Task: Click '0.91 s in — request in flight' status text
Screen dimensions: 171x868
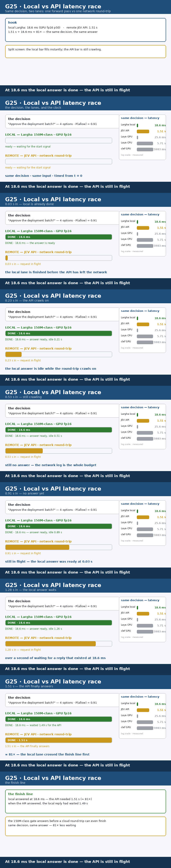Action: tap(23, 553)
